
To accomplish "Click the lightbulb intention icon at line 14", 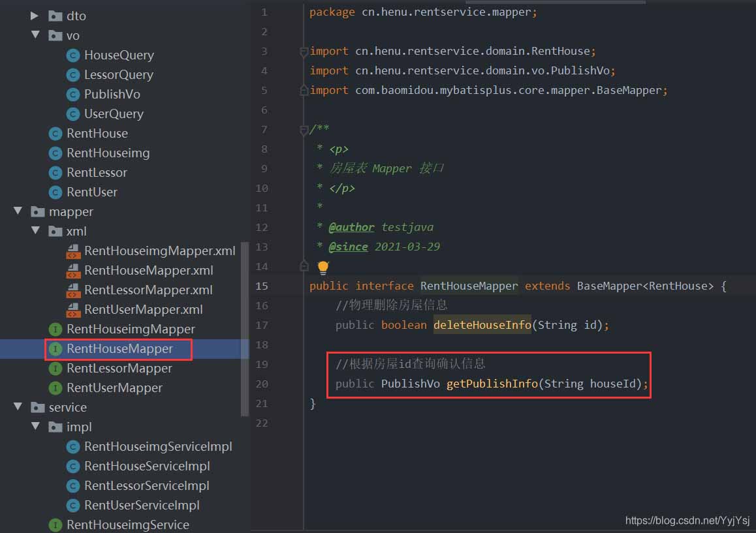I will [322, 267].
